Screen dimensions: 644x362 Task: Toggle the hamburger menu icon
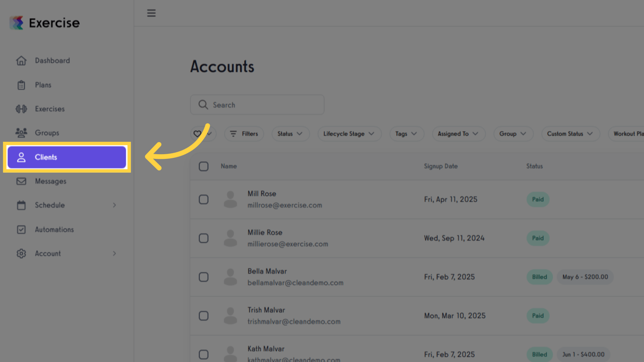click(x=151, y=13)
